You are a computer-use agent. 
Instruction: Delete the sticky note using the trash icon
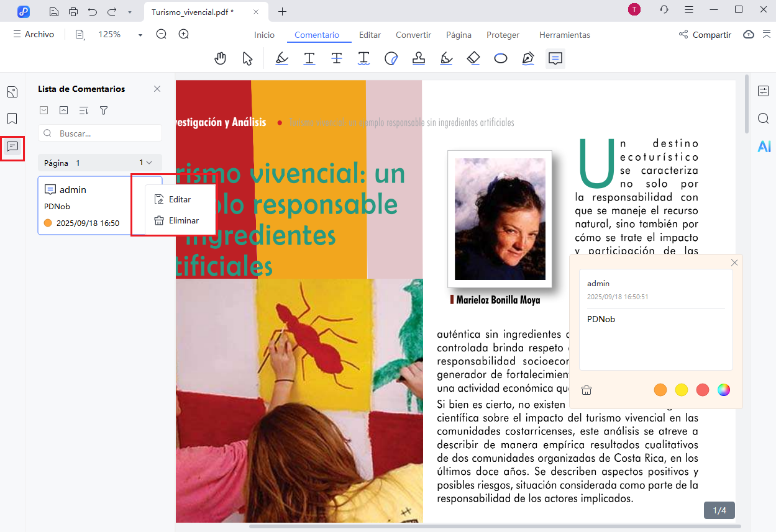(586, 390)
